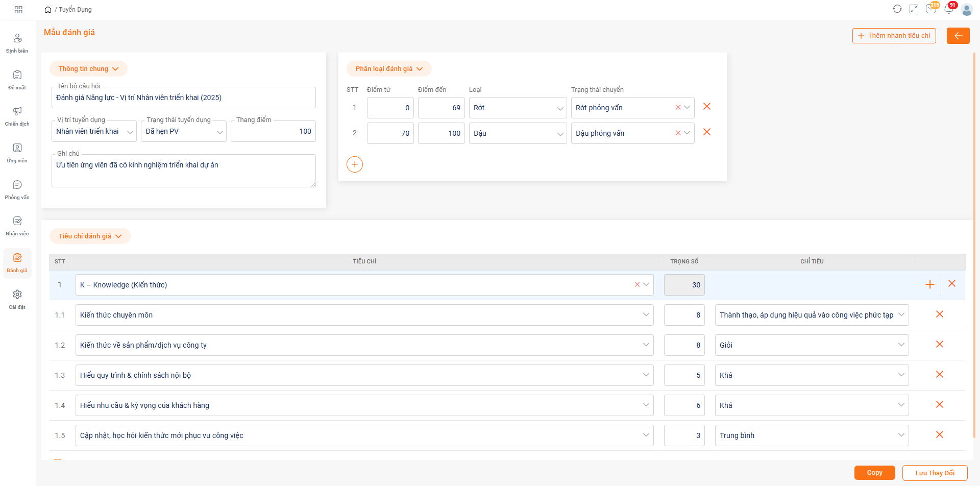Open Phỏng vấn sidebar menu

[x=17, y=189]
